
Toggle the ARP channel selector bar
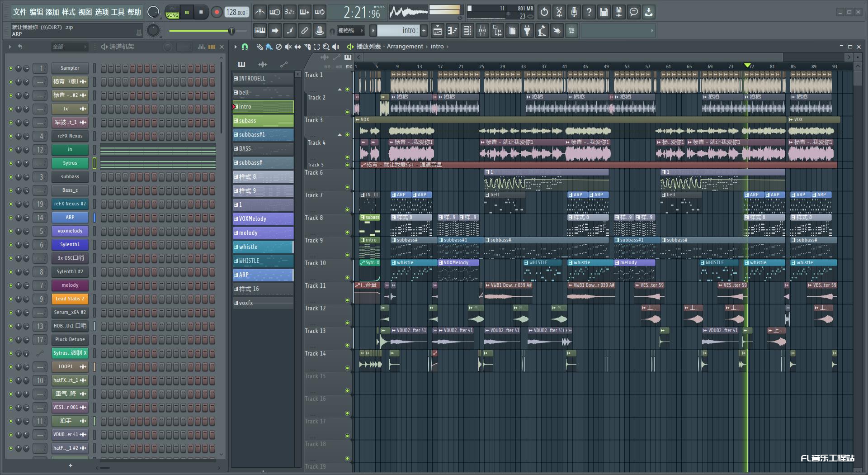[x=94, y=218]
